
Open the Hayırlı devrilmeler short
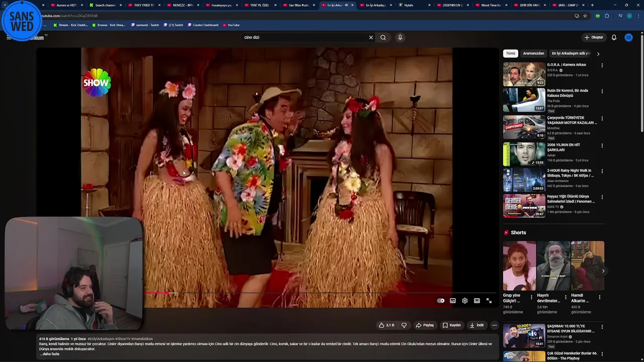click(553, 265)
